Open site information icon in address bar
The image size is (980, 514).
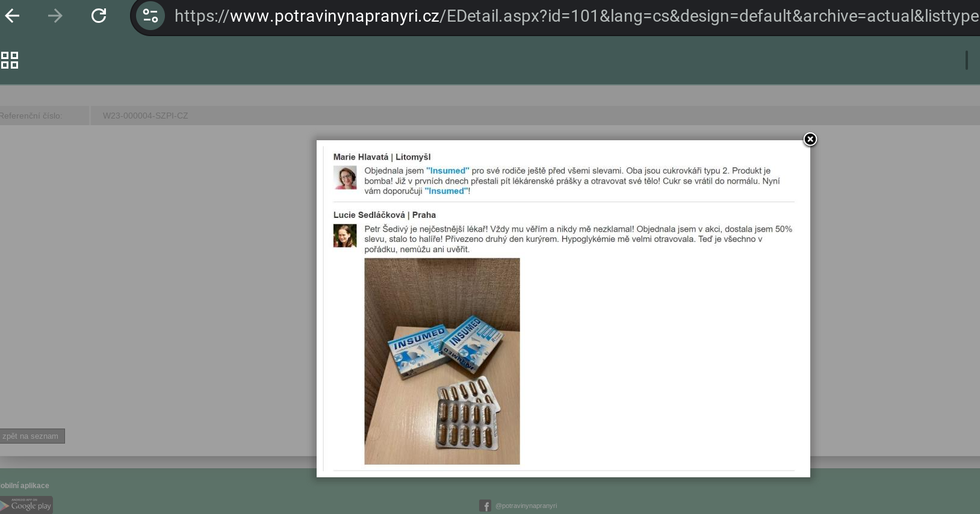click(x=150, y=16)
